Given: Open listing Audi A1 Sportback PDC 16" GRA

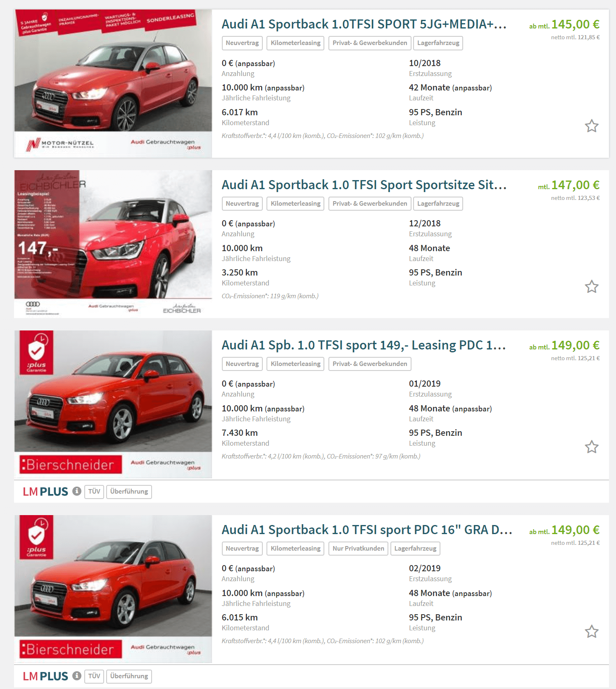Looking at the screenshot, I should 367,530.
